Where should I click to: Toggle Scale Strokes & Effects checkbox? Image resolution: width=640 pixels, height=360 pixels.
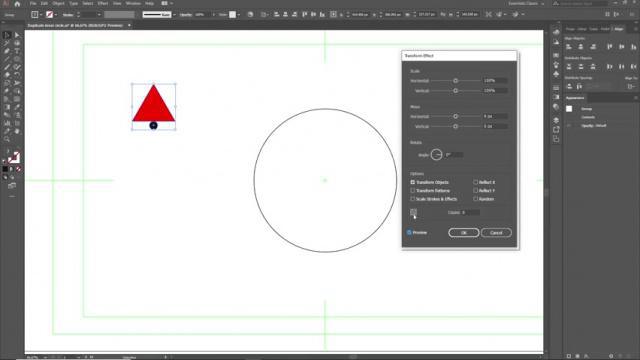(x=413, y=199)
